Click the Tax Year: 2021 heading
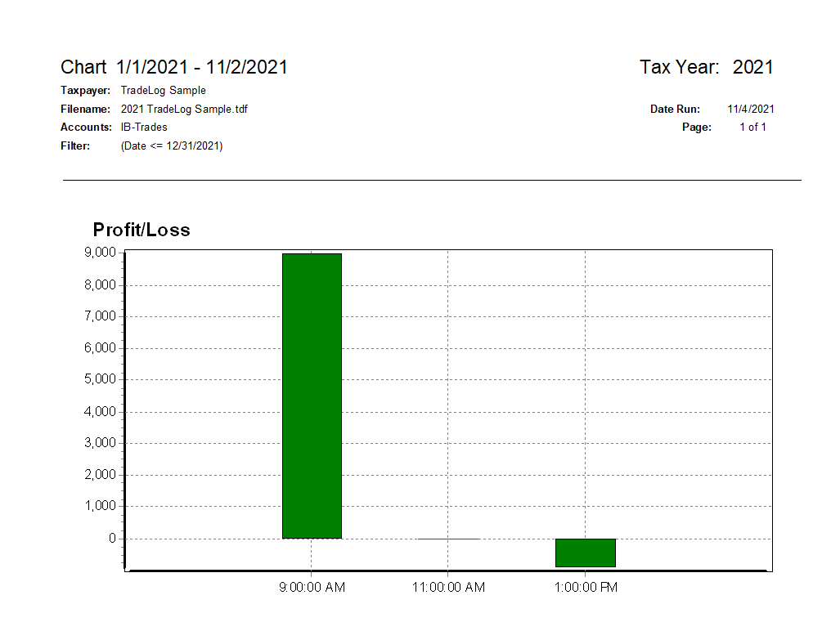The height and width of the screenshot is (640, 840). (707, 67)
